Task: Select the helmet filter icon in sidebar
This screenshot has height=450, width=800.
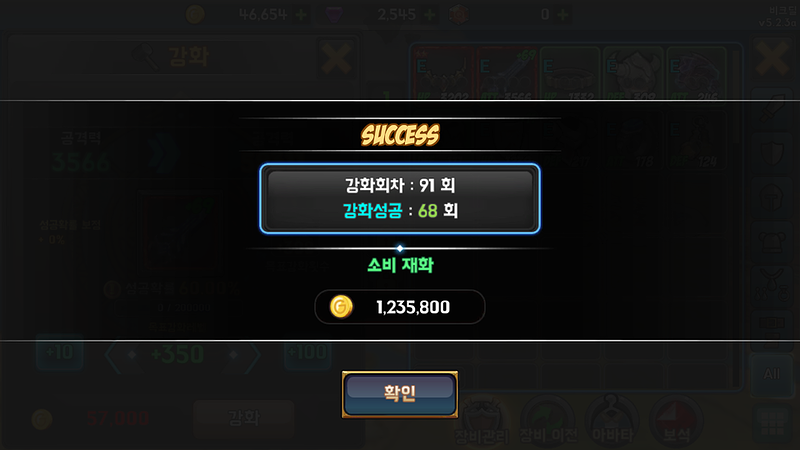Action: (x=772, y=196)
